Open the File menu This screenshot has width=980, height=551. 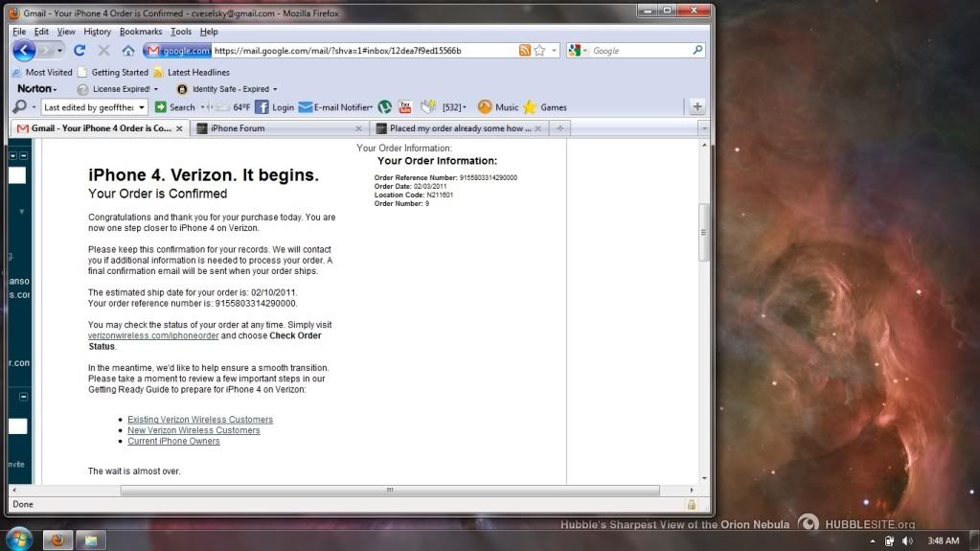(x=19, y=32)
